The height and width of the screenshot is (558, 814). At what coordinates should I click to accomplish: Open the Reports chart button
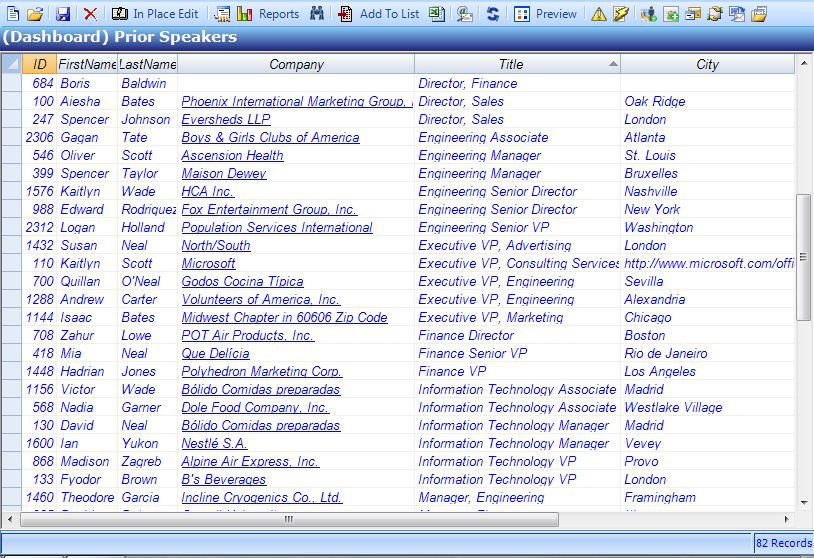[268, 13]
